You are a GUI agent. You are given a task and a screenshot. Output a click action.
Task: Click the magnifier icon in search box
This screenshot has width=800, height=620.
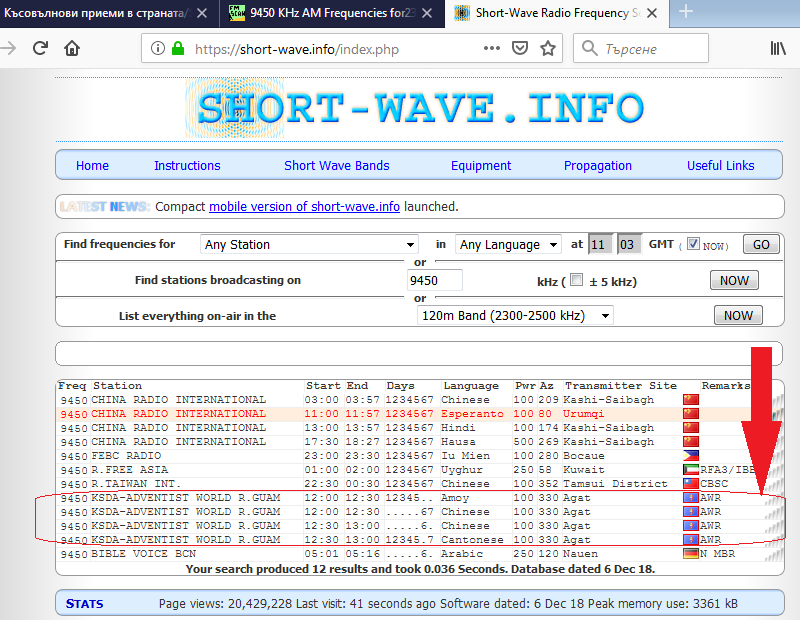(x=589, y=48)
